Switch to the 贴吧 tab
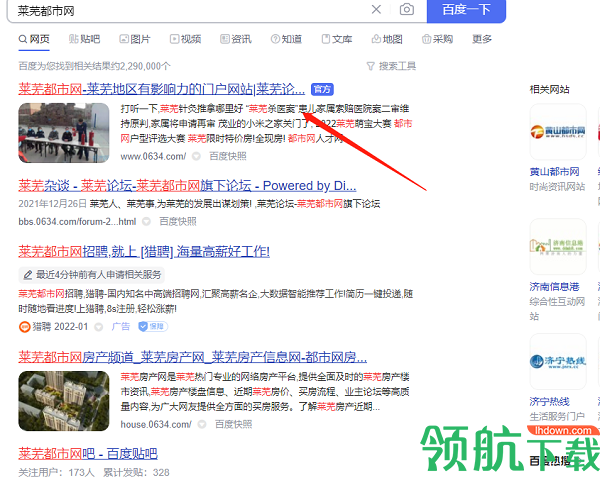 coord(85,39)
